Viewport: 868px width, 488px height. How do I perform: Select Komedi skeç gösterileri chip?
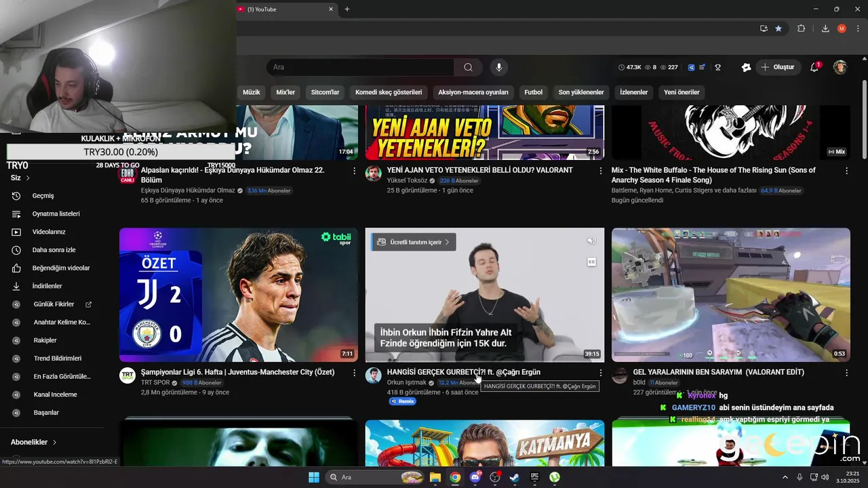pos(389,92)
